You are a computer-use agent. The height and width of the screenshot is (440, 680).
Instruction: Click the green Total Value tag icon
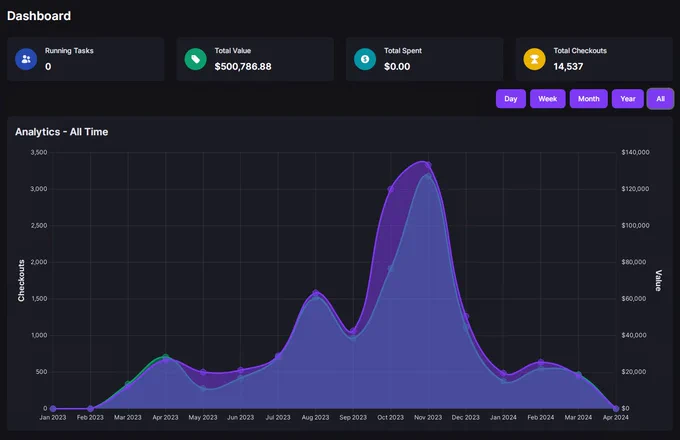coord(196,59)
